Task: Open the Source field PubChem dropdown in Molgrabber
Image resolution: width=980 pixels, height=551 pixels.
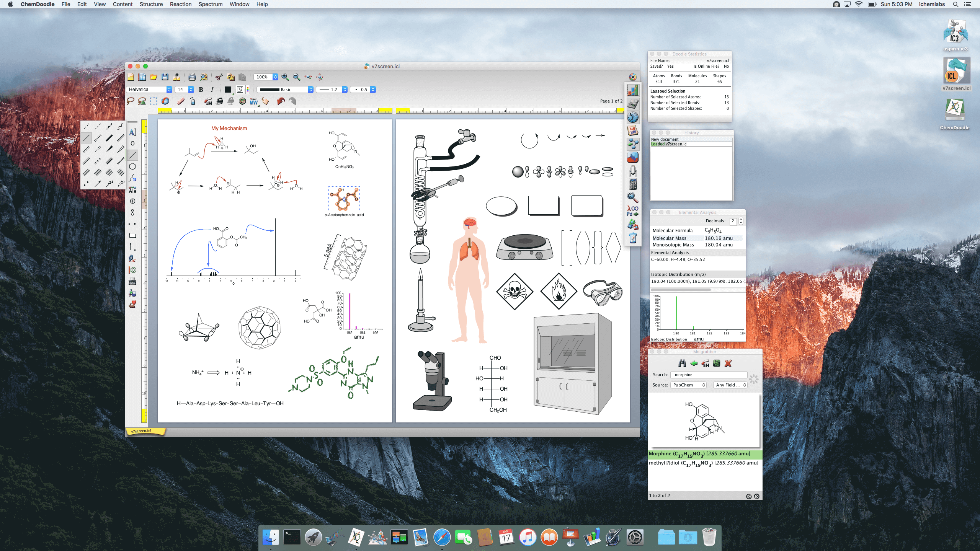Action: click(688, 385)
